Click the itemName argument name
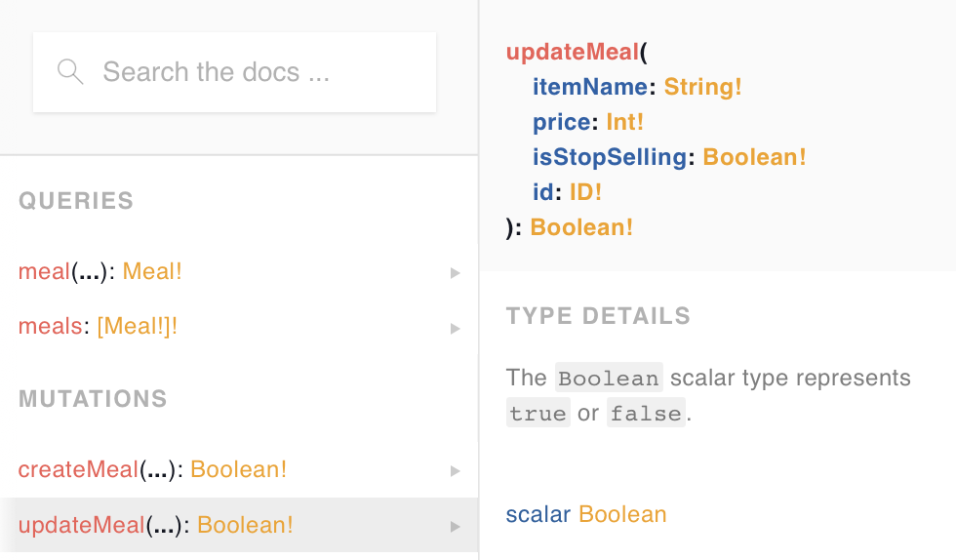This screenshot has height=560, width=956. coord(589,87)
